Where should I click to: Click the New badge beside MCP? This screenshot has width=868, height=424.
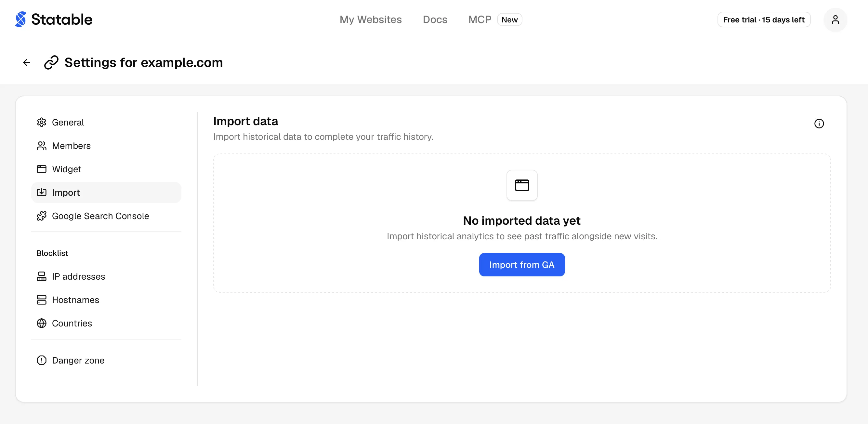(x=509, y=20)
